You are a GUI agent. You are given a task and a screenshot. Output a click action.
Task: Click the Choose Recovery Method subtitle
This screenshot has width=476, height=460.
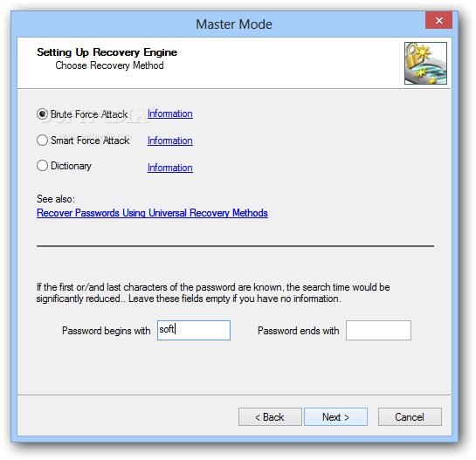(x=109, y=65)
